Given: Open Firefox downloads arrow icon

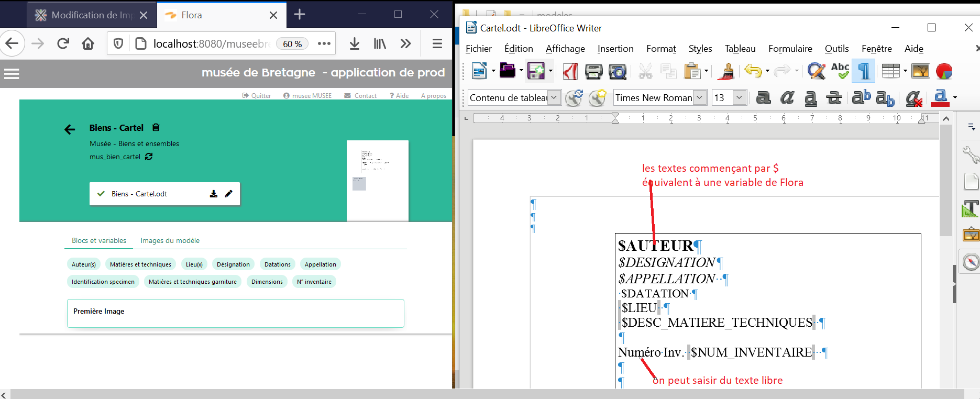Looking at the screenshot, I should click(355, 43).
